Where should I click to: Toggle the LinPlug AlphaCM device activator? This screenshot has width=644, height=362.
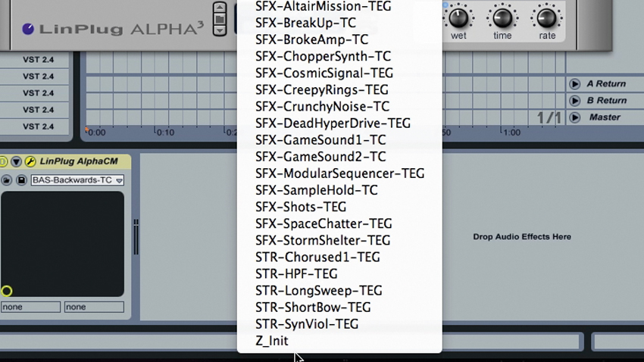[3, 162]
